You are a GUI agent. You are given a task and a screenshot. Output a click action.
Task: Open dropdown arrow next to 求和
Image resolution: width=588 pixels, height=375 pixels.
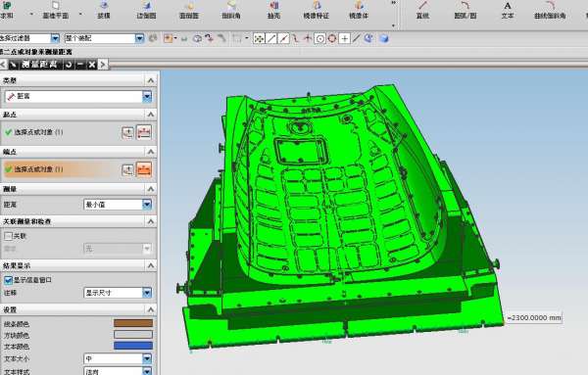click(31, 15)
